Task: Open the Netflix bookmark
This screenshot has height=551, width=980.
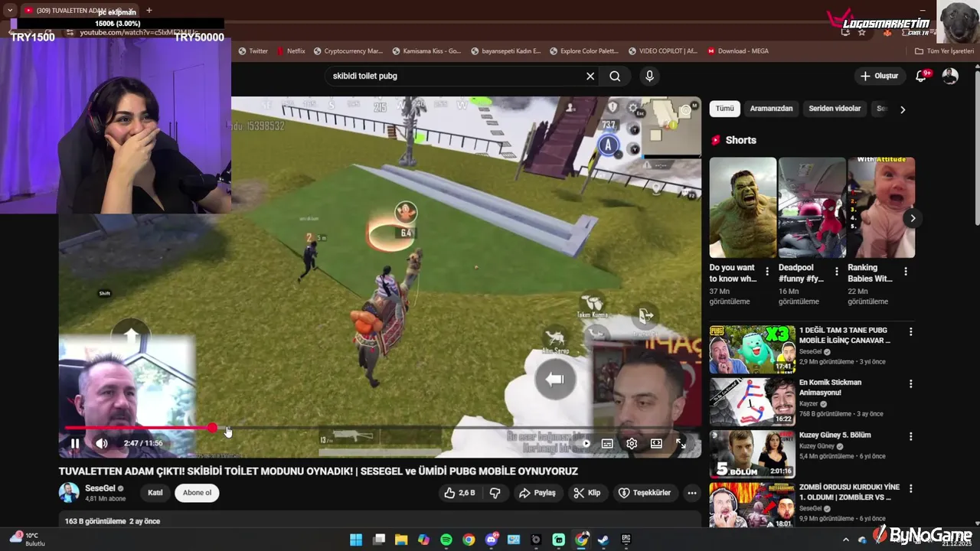Action: tap(291, 51)
